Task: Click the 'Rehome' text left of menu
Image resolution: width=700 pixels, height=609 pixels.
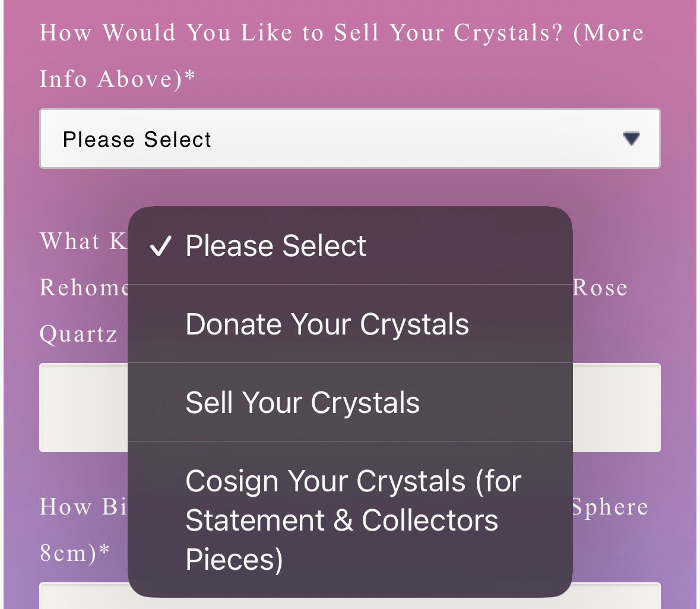Action: (x=83, y=288)
